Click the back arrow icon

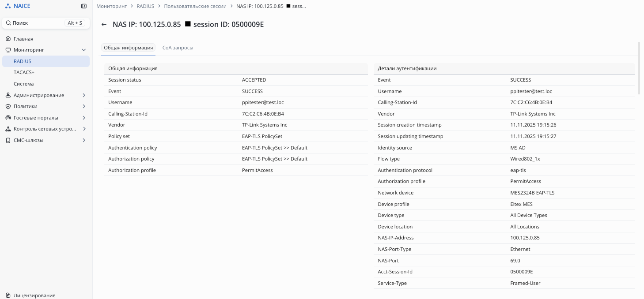coord(104,25)
